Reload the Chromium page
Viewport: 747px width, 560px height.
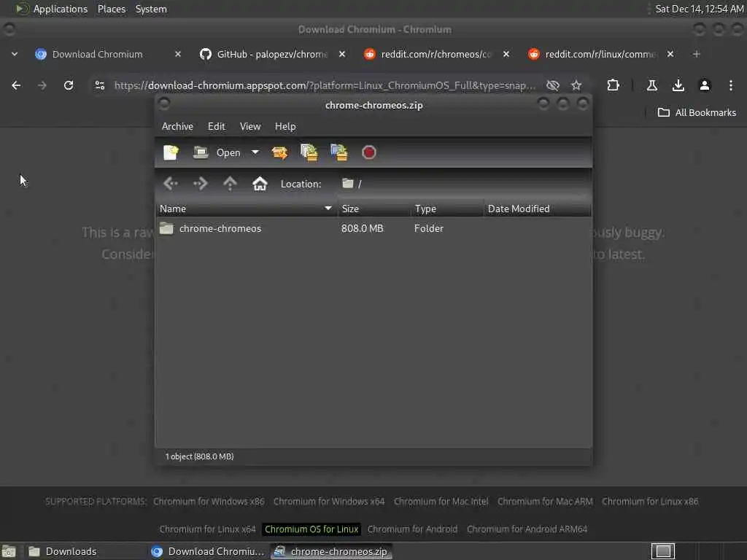[69, 85]
